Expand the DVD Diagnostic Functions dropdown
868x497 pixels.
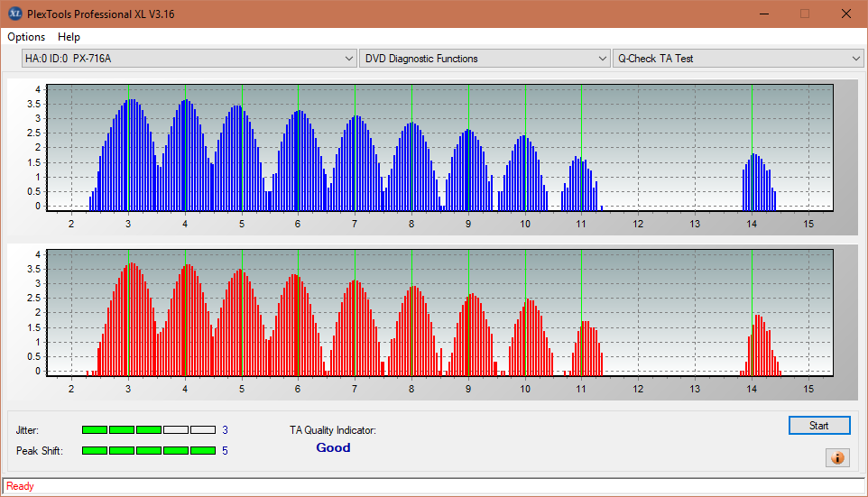[485, 59]
